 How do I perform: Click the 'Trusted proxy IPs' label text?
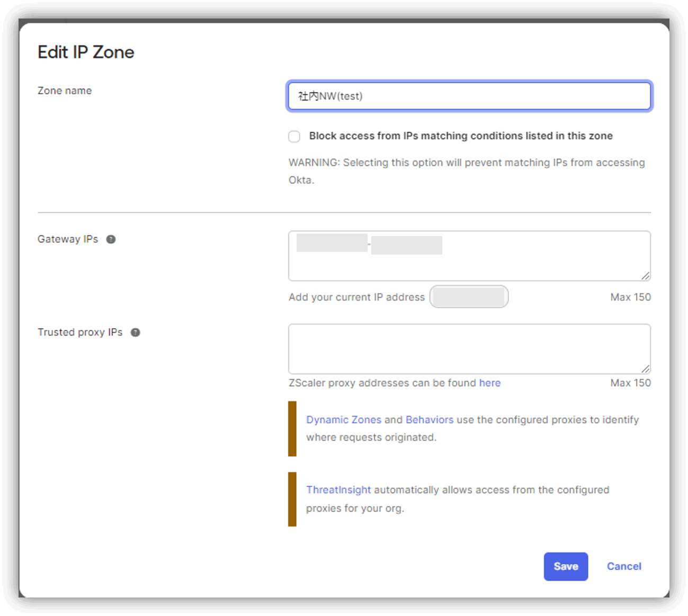pyautogui.click(x=80, y=332)
